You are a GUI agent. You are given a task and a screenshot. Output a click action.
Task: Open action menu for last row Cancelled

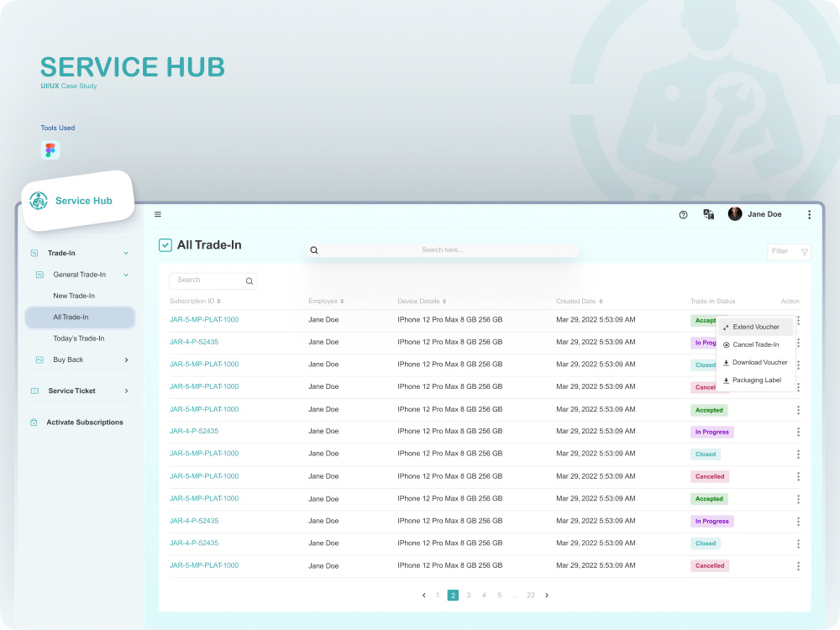[x=798, y=565]
